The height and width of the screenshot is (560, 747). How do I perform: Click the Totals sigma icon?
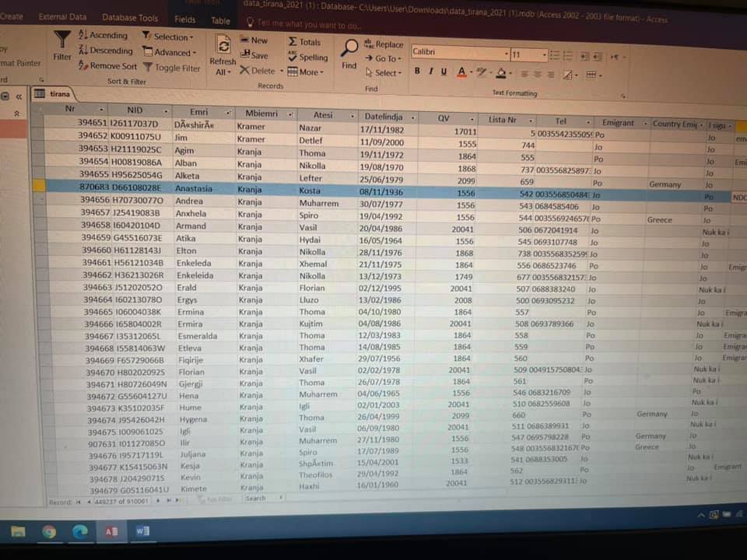pyautogui.click(x=304, y=42)
